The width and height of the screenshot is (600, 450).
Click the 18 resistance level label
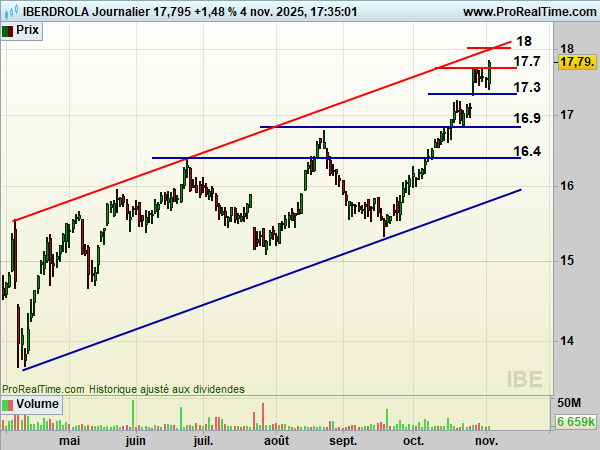tap(524, 41)
